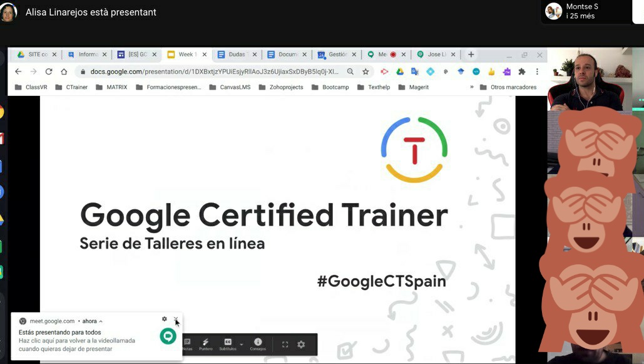Open the Subtítulos options dropdown arrow
The image size is (644, 364).
click(242, 344)
